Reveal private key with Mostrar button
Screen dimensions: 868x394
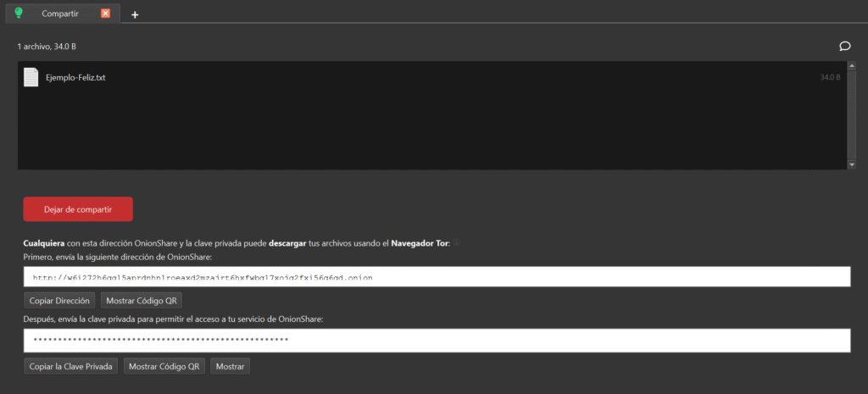click(x=230, y=366)
